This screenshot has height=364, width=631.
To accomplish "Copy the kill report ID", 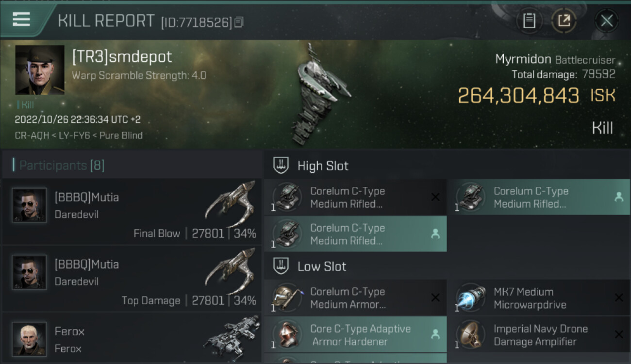I will coord(238,22).
